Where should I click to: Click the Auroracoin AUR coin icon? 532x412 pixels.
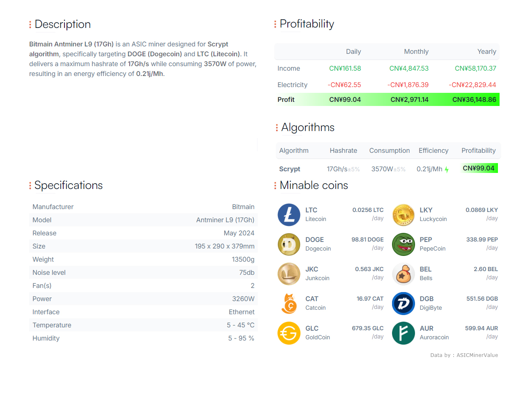click(x=404, y=333)
